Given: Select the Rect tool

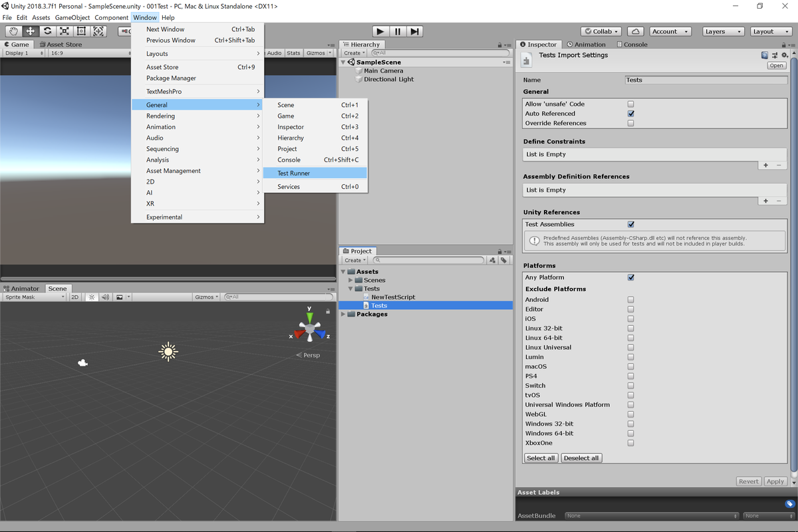Looking at the screenshot, I should [x=82, y=31].
